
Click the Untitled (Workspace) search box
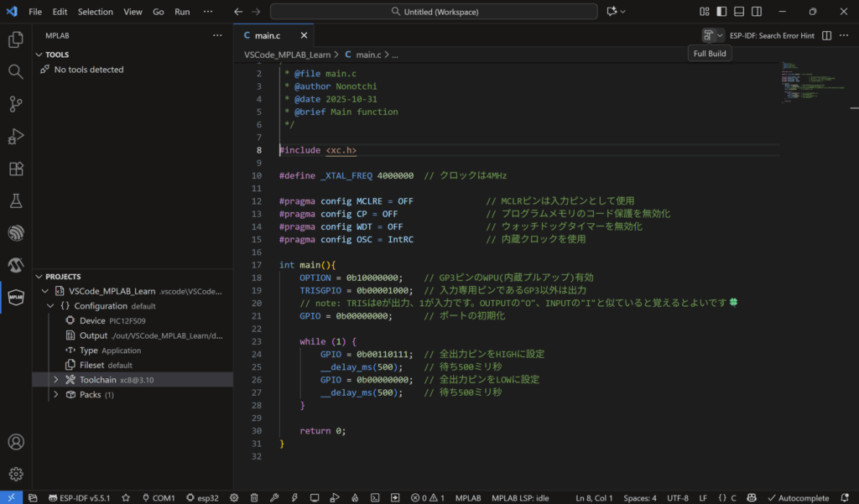[434, 12]
